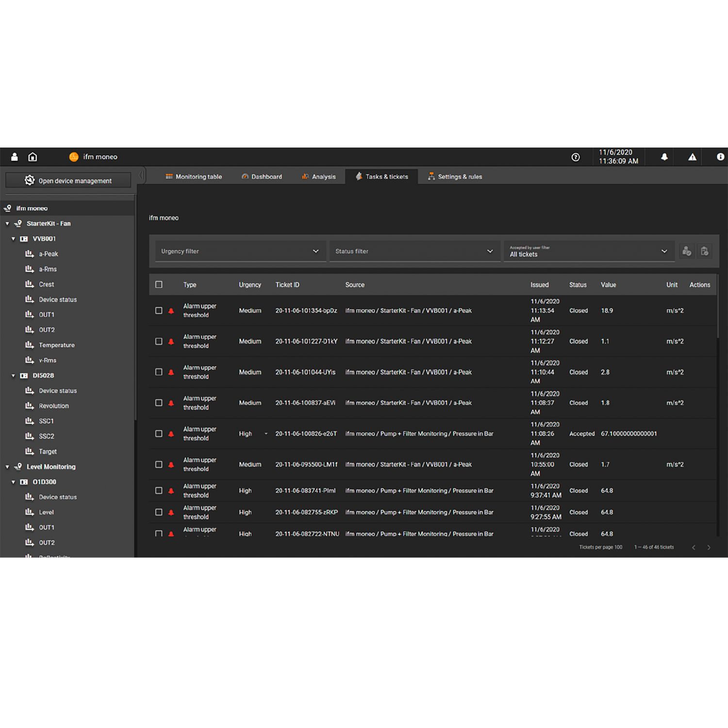Select checkbox for ticket 20-11-06-100826-e26T

[159, 434]
